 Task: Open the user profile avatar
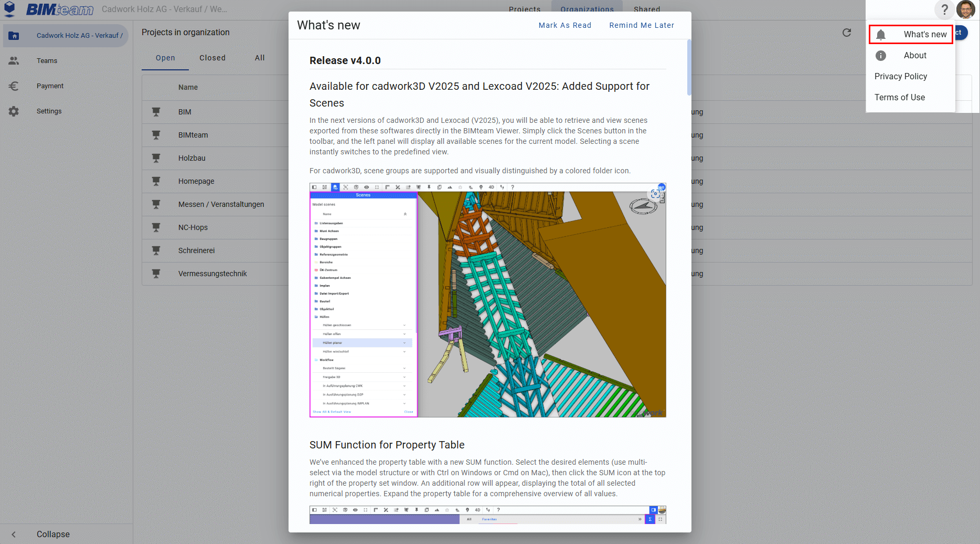click(966, 9)
